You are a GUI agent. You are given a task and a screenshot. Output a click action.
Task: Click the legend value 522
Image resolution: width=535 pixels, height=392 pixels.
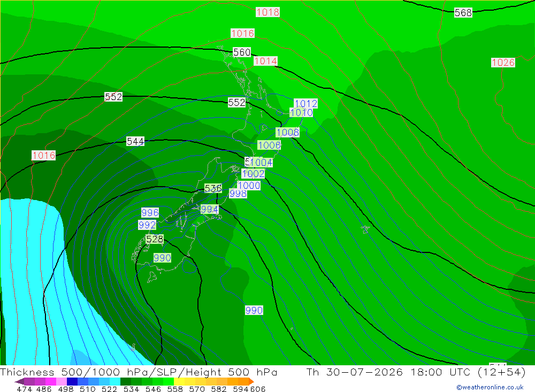pyautogui.click(x=110, y=389)
